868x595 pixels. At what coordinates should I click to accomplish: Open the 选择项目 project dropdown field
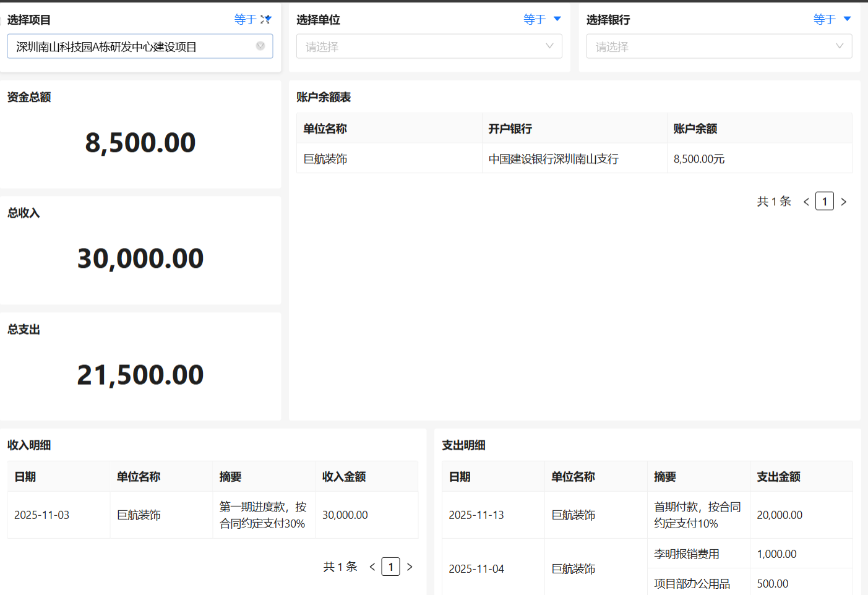(x=140, y=46)
